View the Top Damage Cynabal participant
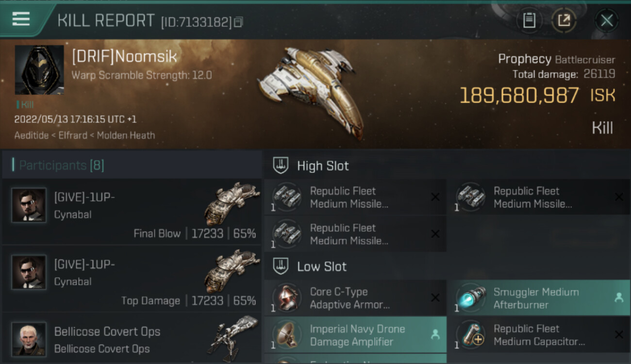Image resolution: width=631 pixels, height=364 pixels. (132, 280)
